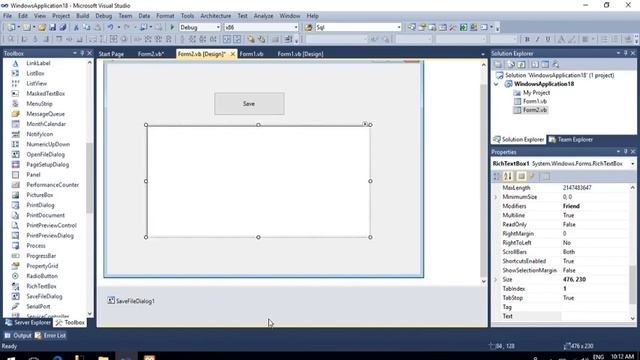Screen dimensions: 640x360
Task: Click the designer vertical scrollbar down arrow
Action: (x=484, y=281)
